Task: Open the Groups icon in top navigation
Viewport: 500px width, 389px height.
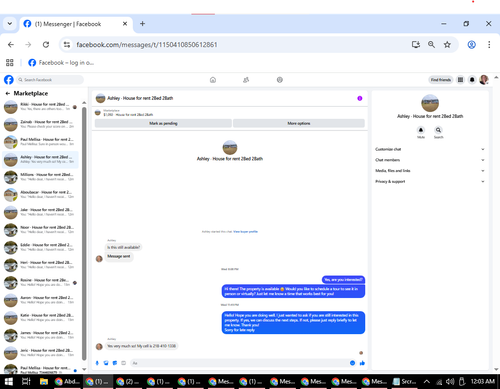Action: coord(280,80)
